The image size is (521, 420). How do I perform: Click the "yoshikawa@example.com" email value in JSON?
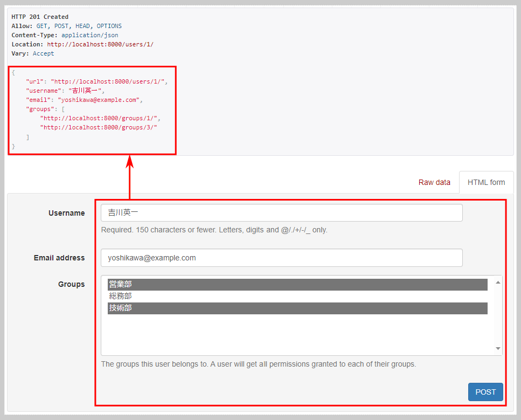99,100
